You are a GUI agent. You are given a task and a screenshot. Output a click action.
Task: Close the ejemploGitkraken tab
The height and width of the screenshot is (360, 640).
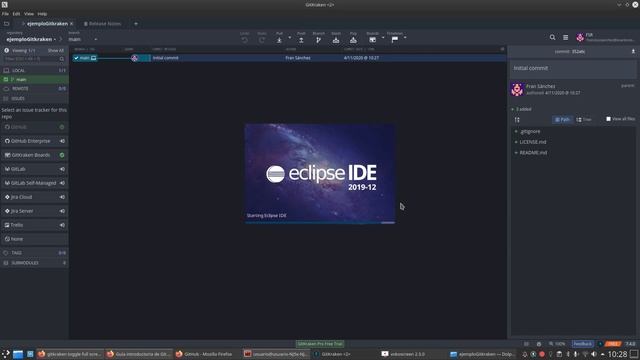[71, 24]
